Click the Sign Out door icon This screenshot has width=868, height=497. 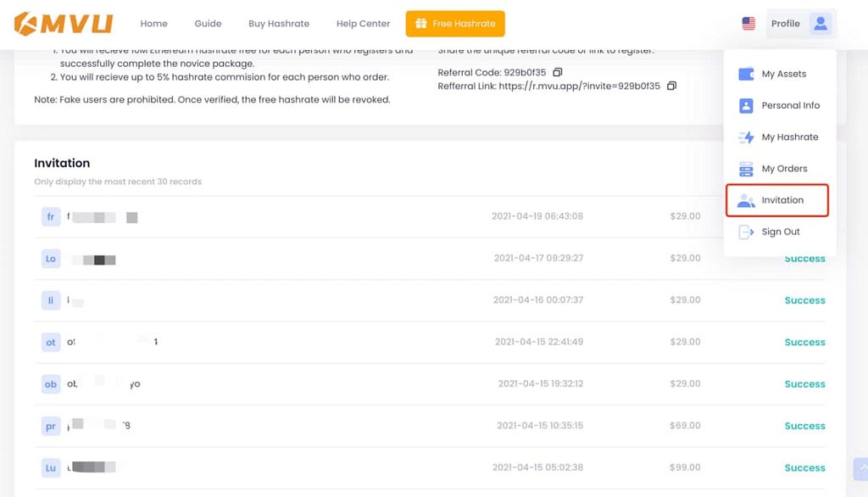click(746, 232)
